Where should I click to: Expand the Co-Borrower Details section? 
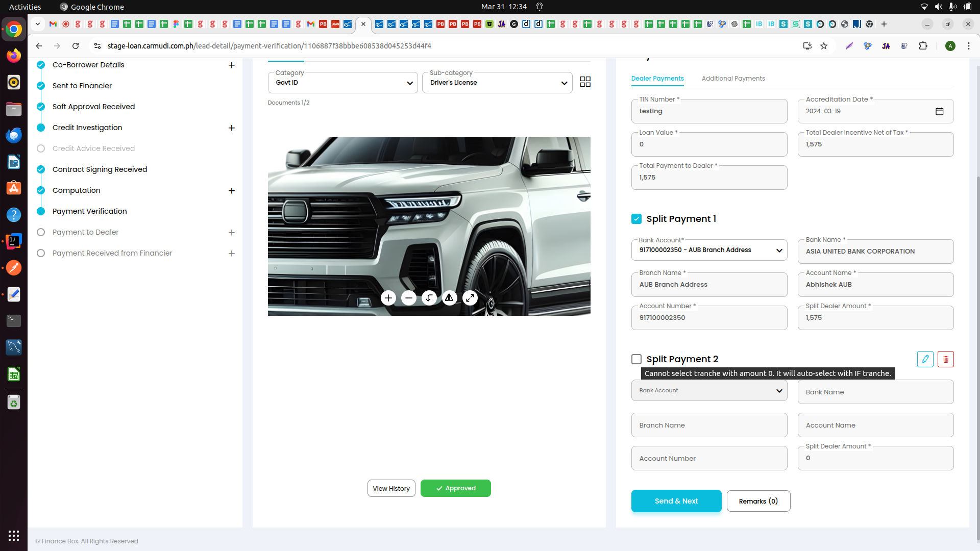231,65
